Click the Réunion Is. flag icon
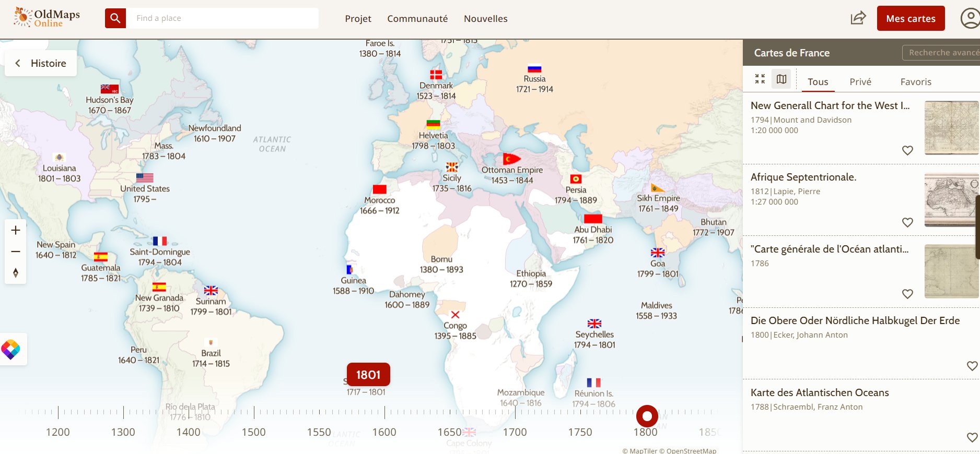The height and width of the screenshot is (454, 980). pyautogui.click(x=593, y=383)
